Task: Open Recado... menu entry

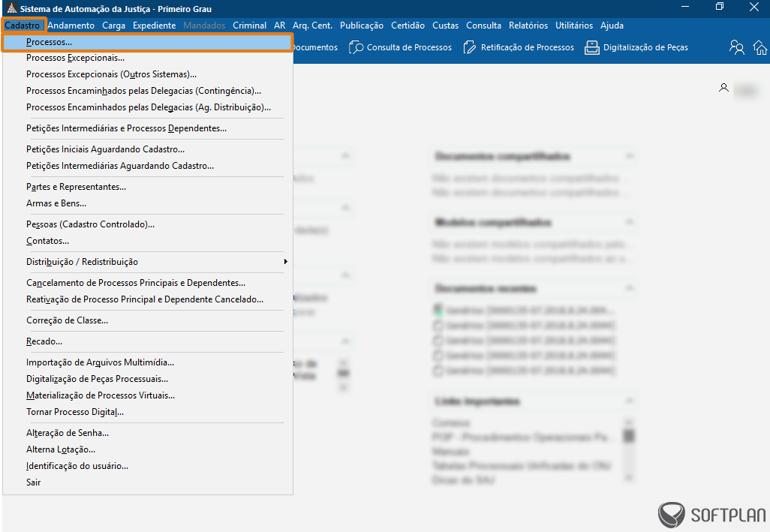Action: (x=147, y=341)
